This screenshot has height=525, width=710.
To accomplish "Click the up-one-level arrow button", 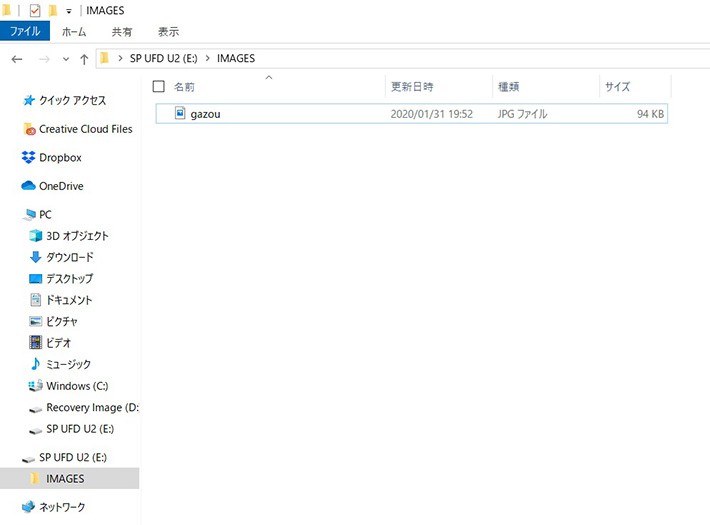I will (84, 59).
